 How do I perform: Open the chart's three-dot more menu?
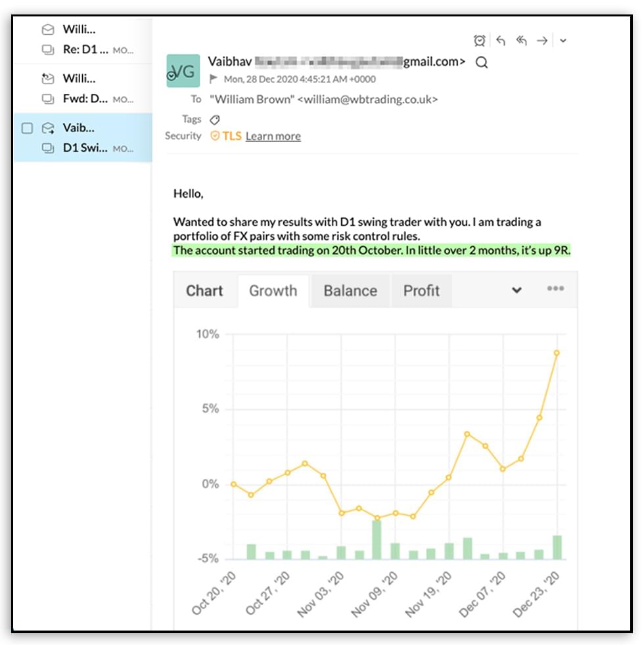(x=555, y=289)
